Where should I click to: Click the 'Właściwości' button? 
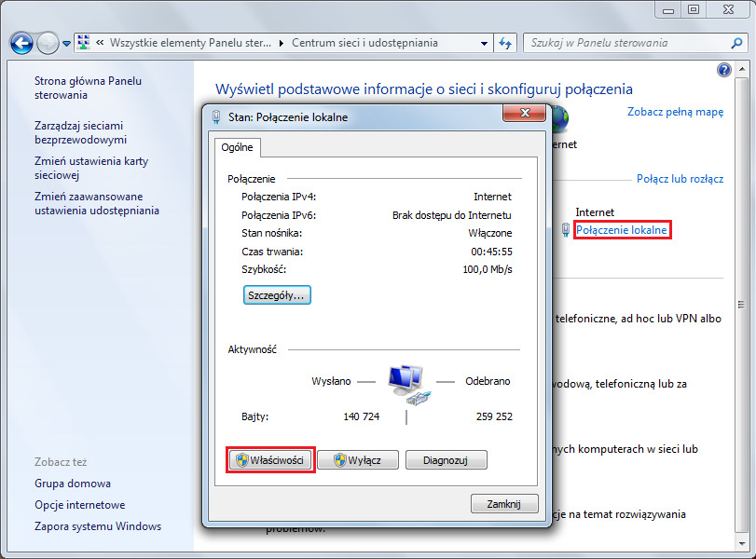tap(270, 460)
